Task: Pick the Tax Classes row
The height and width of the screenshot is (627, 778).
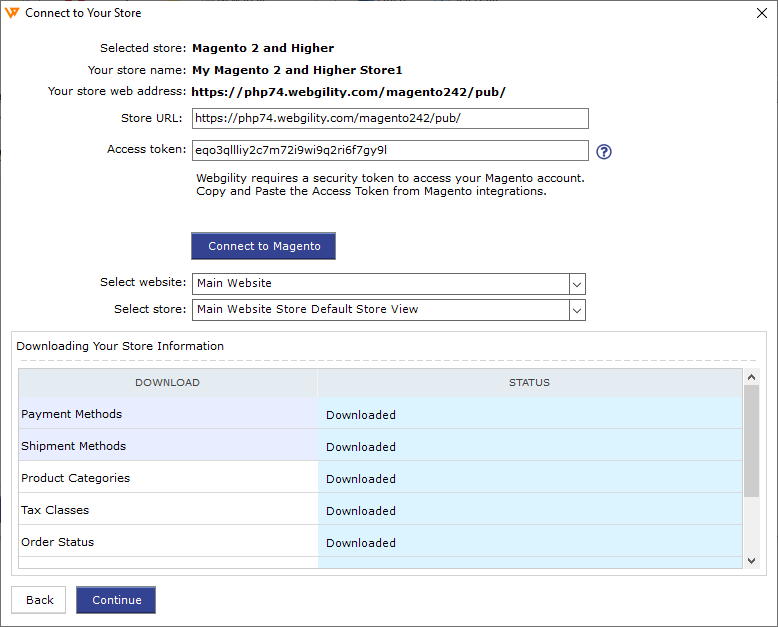Action: pos(168,510)
